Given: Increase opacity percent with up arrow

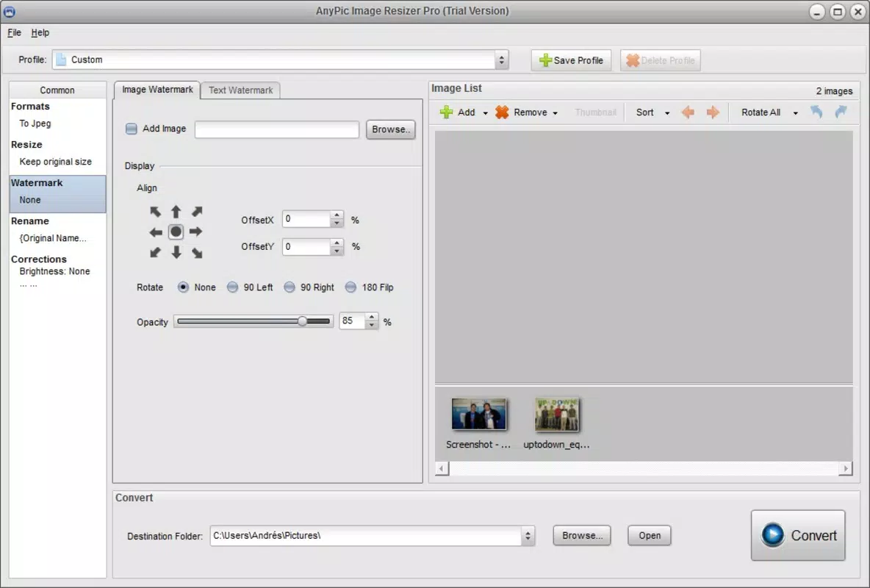Looking at the screenshot, I should point(372,317).
